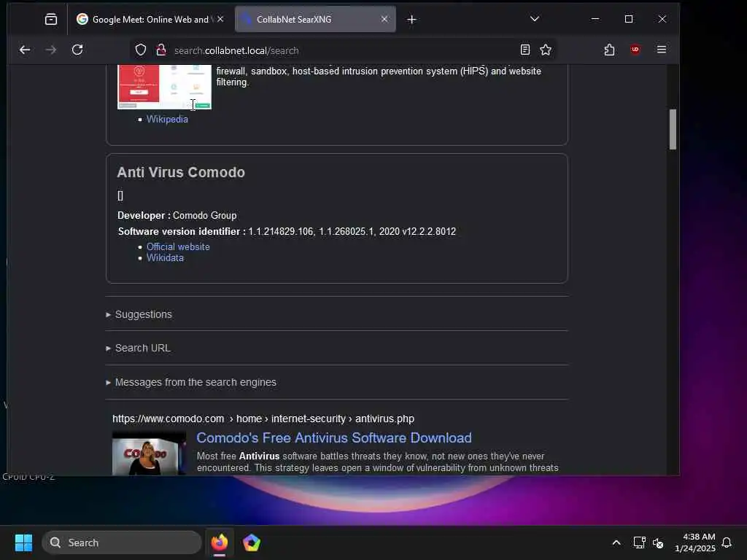The image size is (747, 560).
Task: Bookmark this page with star
Action: coord(546,50)
